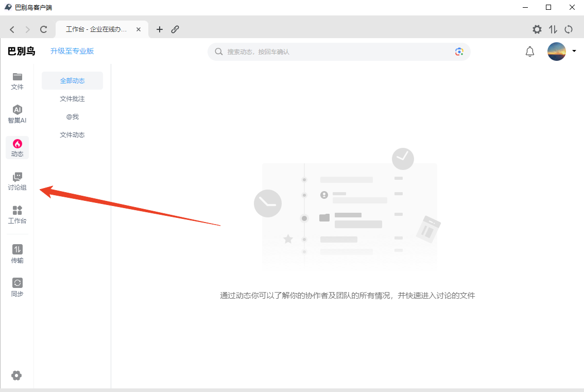Open the 智巢AI assistant in the sidebar
Image resolution: width=584 pixels, height=392 pixels.
coord(17,114)
